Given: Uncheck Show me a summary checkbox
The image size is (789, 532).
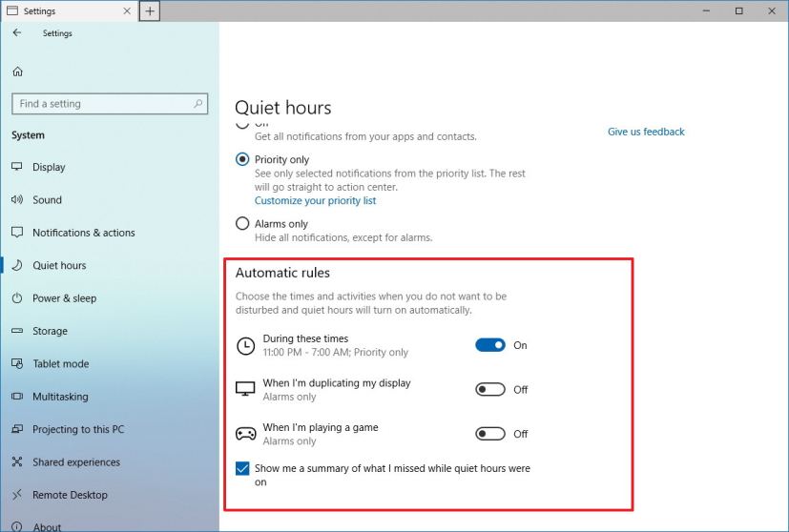Looking at the screenshot, I should pos(242,468).
